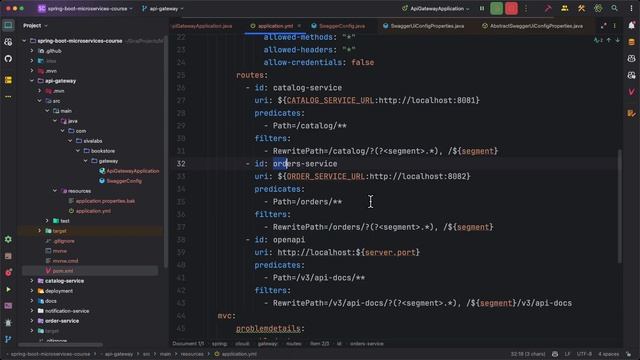Switch to ApiGatewayApplication.java tab
The image size is (640, 360).
pyautogui.click(x=202, y=26)
